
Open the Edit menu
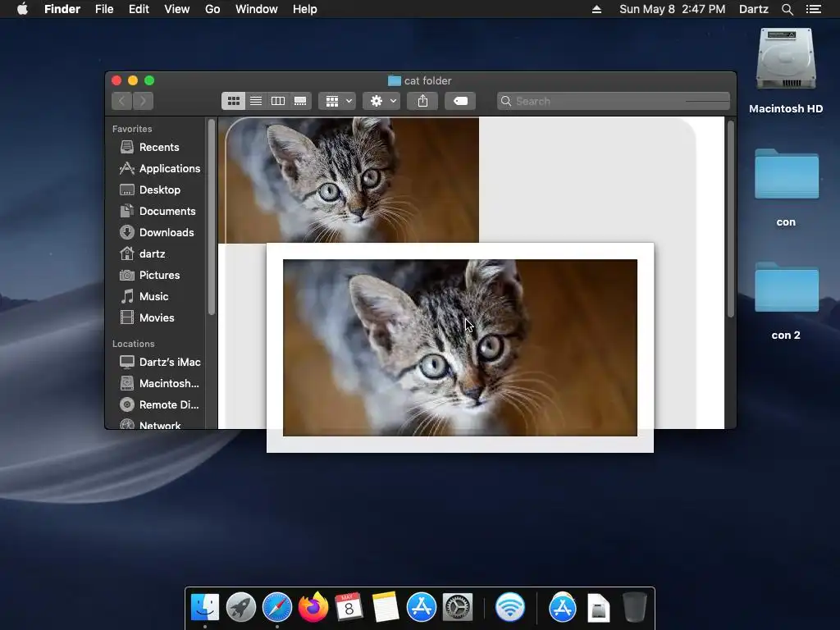click(139, 9)
